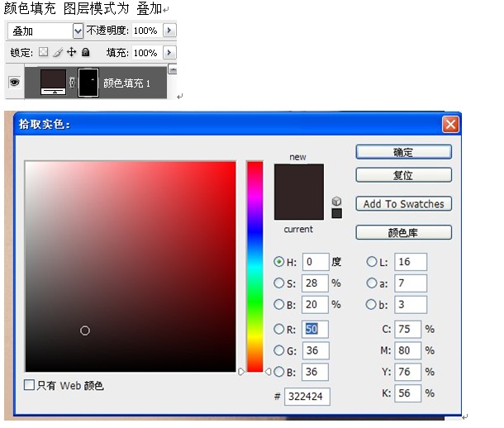Screen dimensions: 504x428
Task: Select the G green radio button
Action: [278, 350]
